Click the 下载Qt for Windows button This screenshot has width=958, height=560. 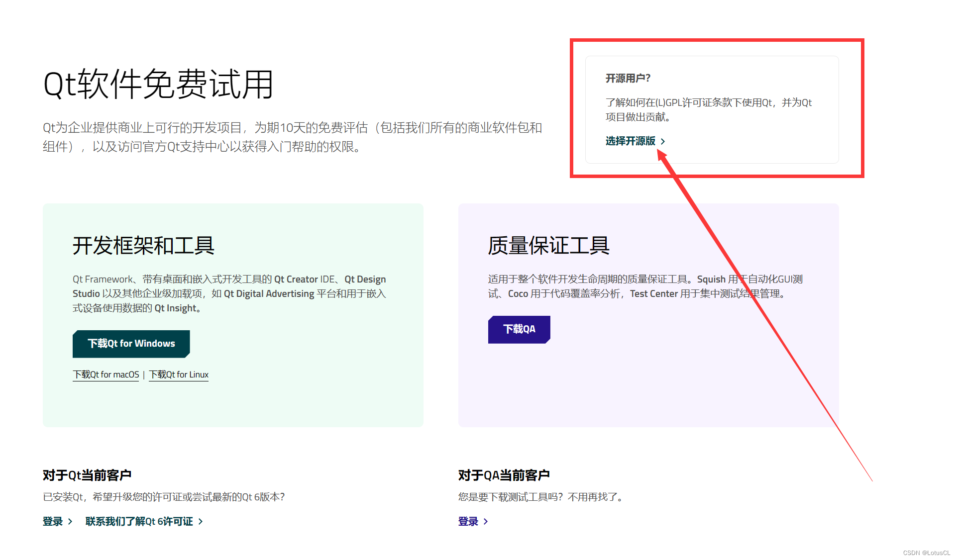pos(131,343)
